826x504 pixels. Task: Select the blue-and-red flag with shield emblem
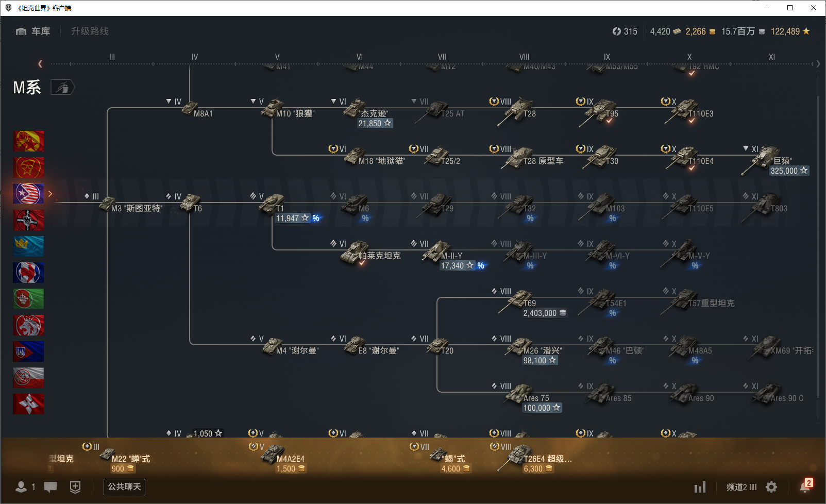point(28,351)
